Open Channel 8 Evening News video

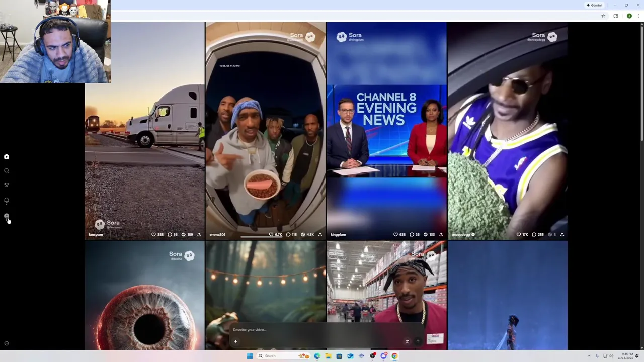[x=386, y=131]
